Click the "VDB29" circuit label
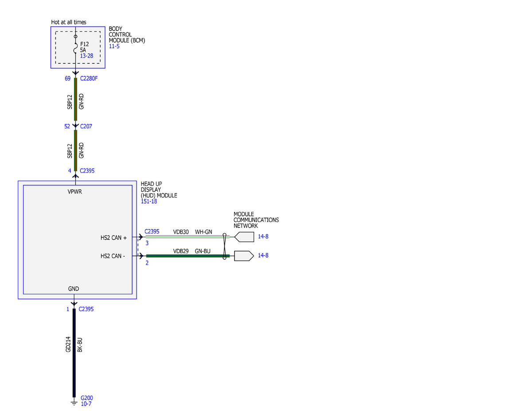 pyautogui.click(x=181, y=251)
